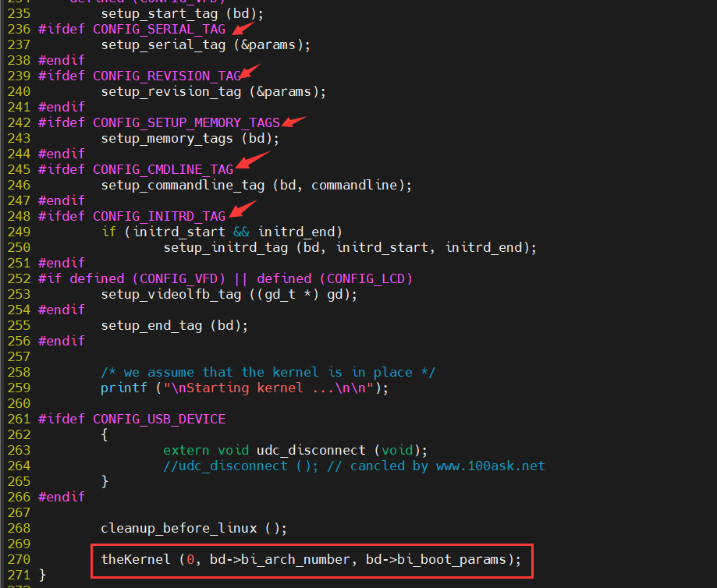Click the red arrow next to CONFIG_REVISION_TAG
The image size is (717, 588).
(250, 73)
